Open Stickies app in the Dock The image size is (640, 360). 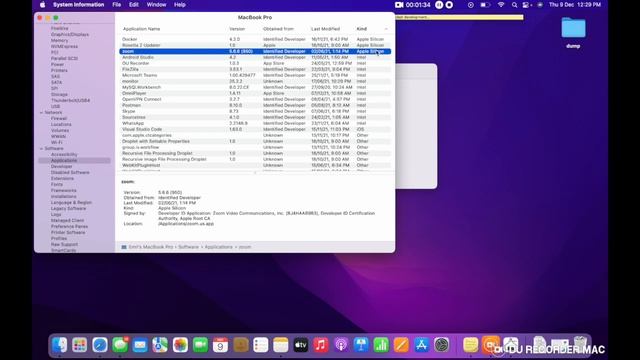(470, 345)
